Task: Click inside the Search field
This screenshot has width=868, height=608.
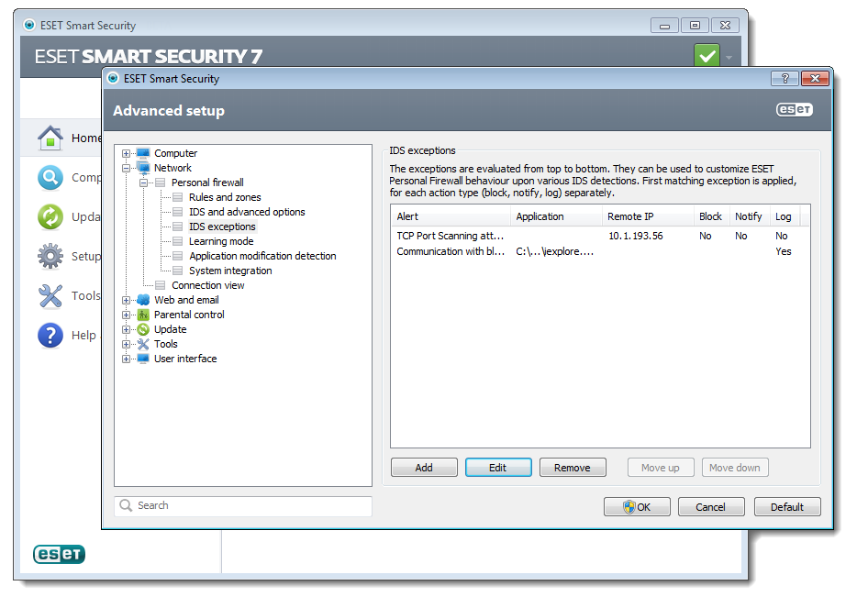Action: (x=229, y=505)
